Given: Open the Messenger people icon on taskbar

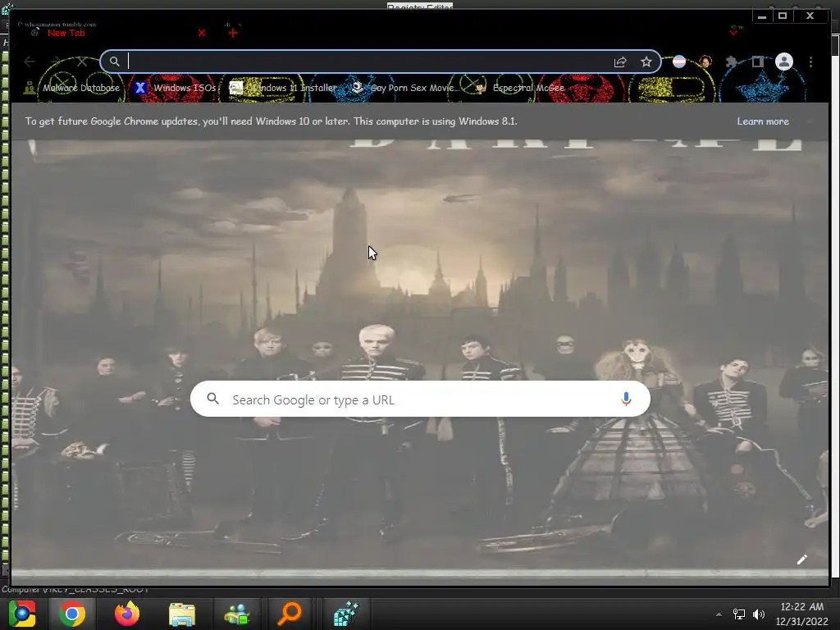Looking at the screenshot, I should click(x=236, y=614).
